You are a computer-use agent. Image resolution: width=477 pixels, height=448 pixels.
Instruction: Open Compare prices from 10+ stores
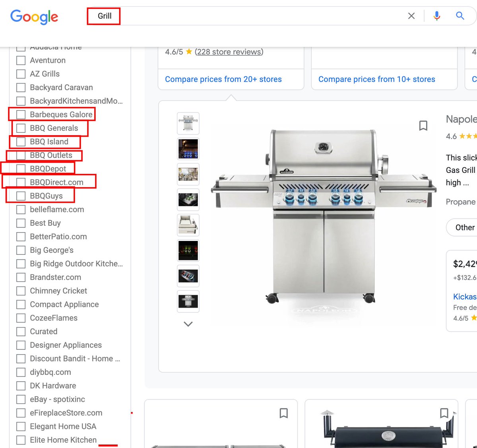click(377, 79)
